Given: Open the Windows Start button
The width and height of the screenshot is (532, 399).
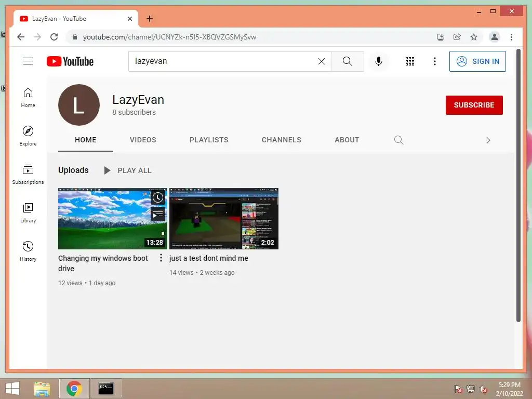Looking at the screenshot, I should point(12,389).
